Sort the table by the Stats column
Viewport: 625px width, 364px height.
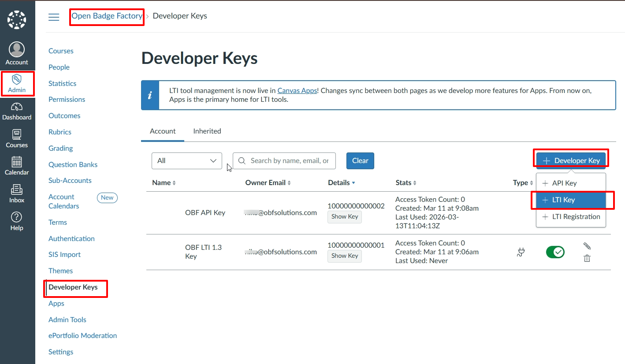pos(406,183)
